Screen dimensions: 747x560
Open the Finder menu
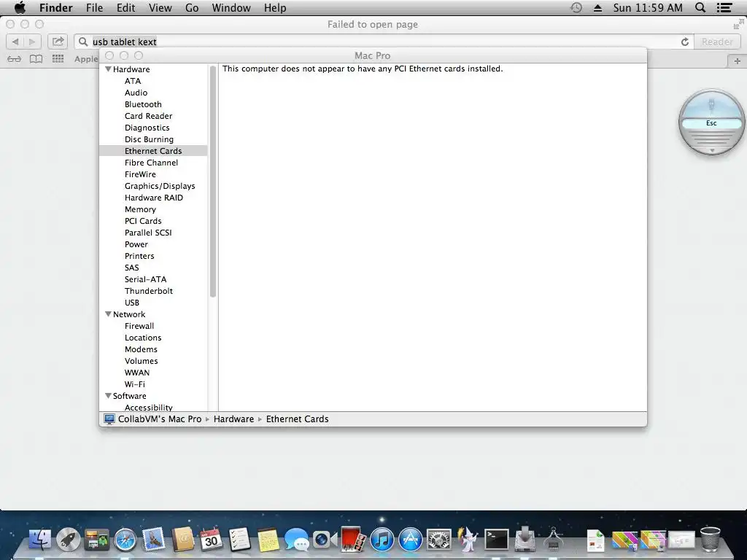pos(55,7)
